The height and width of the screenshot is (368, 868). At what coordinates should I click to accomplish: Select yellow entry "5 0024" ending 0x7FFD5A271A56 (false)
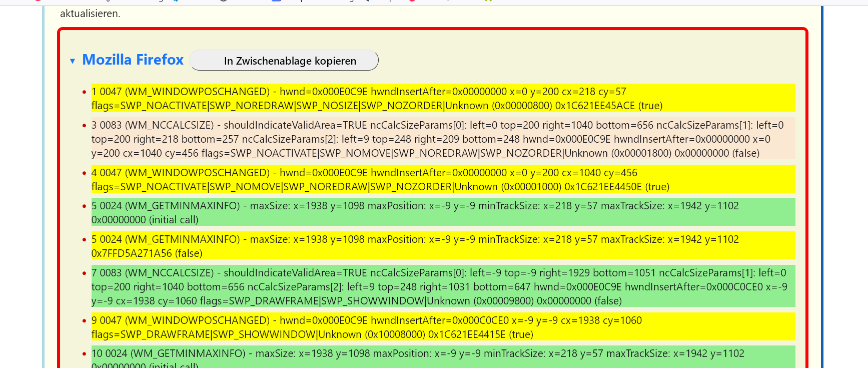[x=443, y=246]
